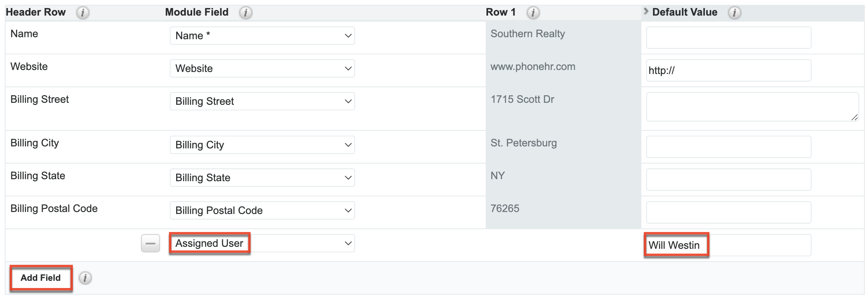868x296 pixels.
Task: Expand the Billing State field dropdown
Action: pos(262,178)
